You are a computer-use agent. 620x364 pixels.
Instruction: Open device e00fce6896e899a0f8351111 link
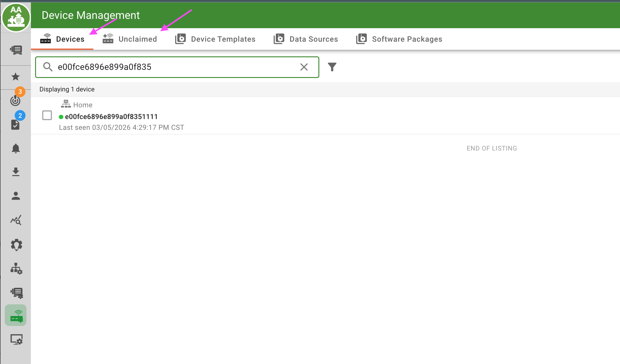(111, 117)
